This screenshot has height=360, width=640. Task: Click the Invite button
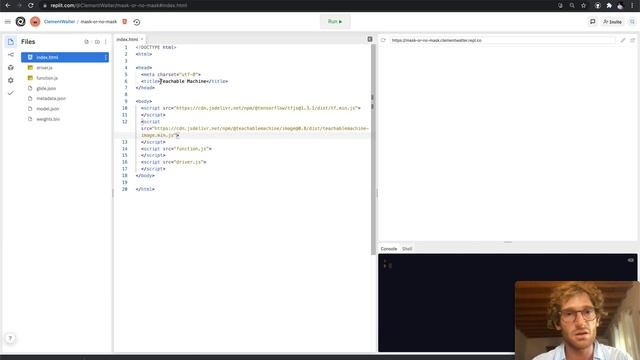(x=612, y=22)
